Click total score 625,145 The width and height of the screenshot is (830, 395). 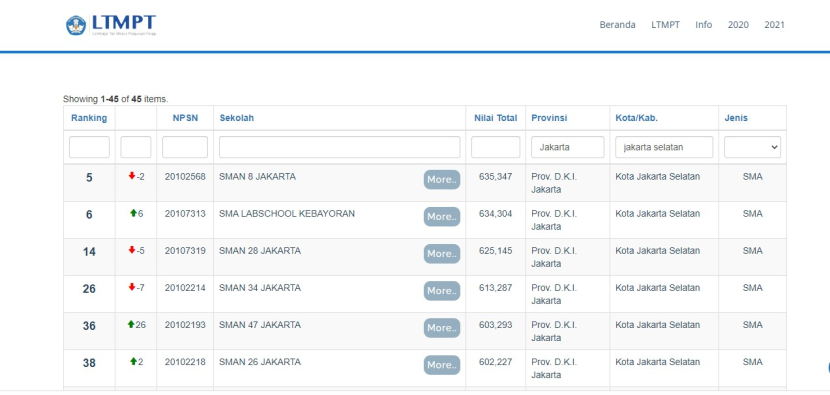tap(495, 251)
